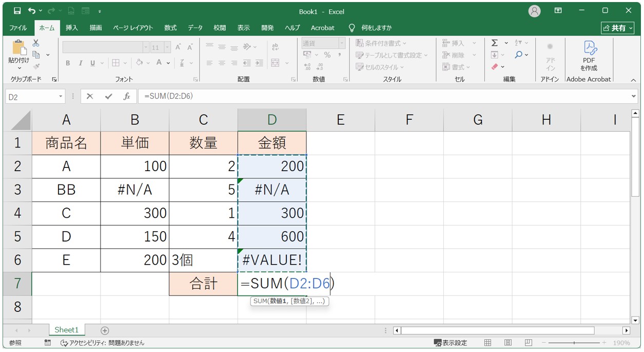Click the AutoSum sigma icon
This screenshot has height=352, width=644.
point(495,43)
